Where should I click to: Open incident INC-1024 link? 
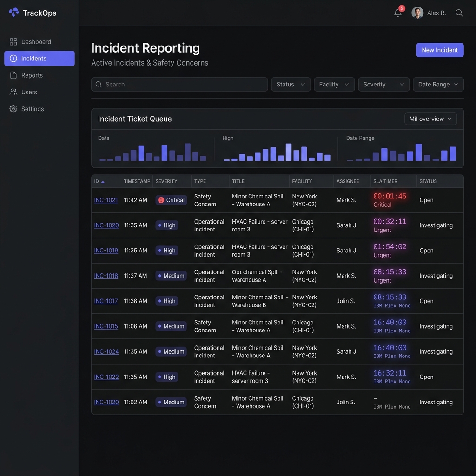coord(106,351)
